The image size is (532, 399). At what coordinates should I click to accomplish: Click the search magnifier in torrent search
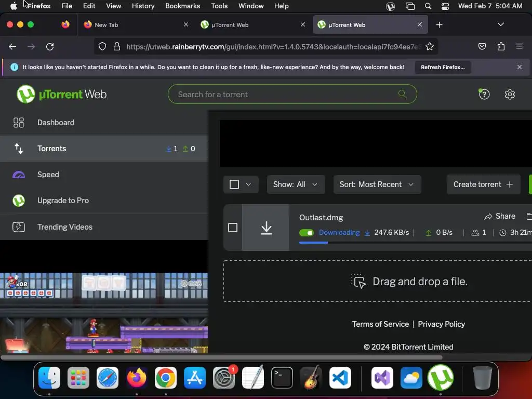click(403, 94)
